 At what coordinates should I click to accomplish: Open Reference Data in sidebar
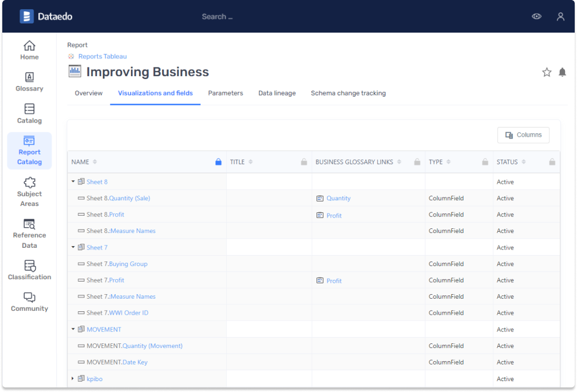click(x=29, y=224)
